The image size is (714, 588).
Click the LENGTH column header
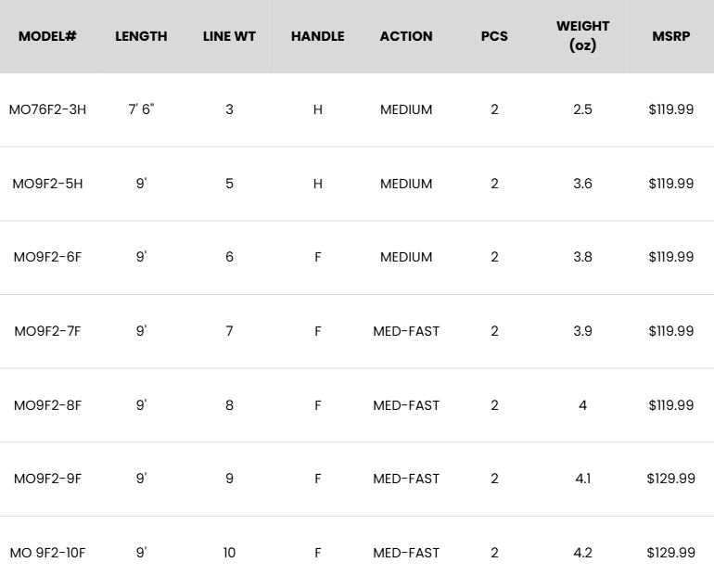(141, 36)
